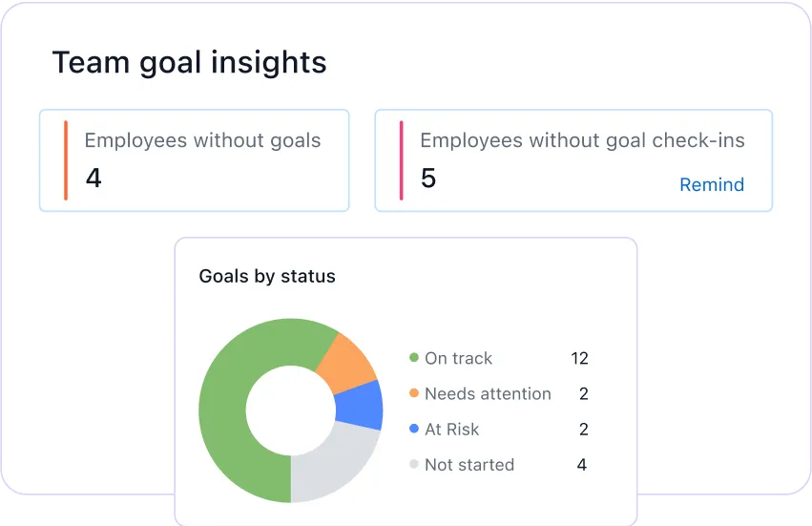812x526 pixels.
Task: Click the number 5 under goal check-ins
Action: (x=428, y=179)
